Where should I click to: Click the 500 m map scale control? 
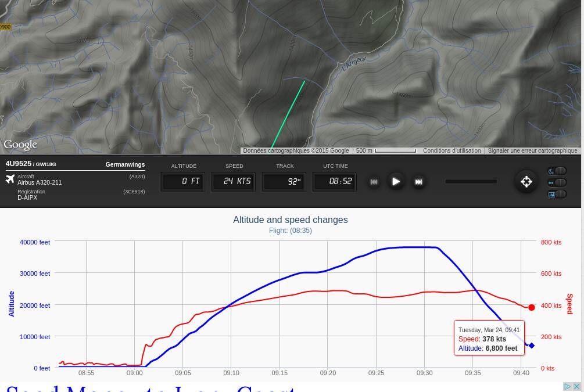pos(386,151)
